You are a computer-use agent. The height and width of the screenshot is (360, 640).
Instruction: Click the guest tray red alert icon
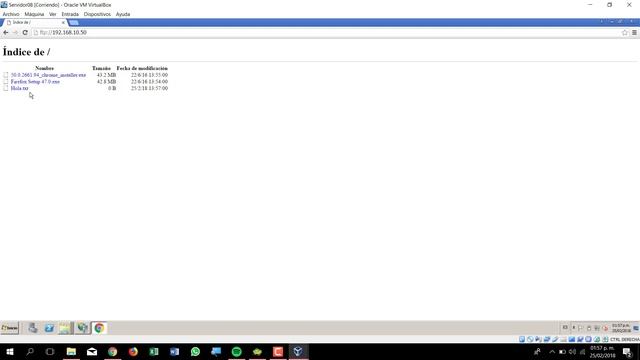tap(605, 328)
